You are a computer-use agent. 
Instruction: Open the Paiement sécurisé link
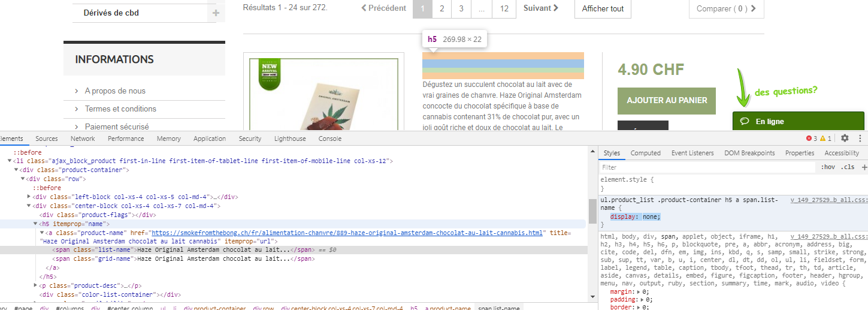(117, 127)
